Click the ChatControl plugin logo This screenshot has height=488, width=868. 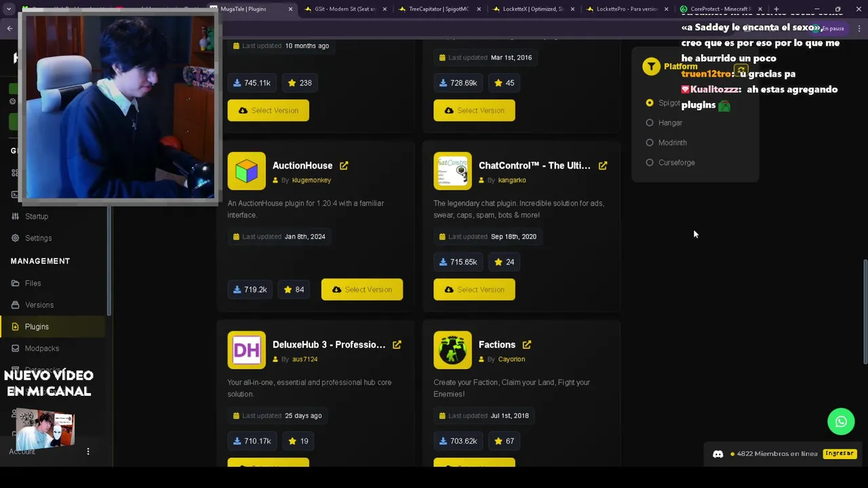point(453,171)
